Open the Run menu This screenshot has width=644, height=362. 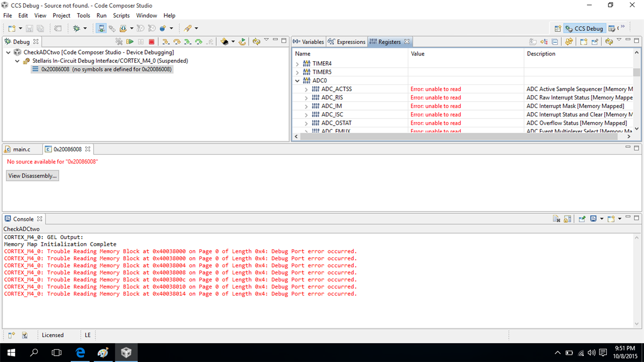(x=102, y=16)
